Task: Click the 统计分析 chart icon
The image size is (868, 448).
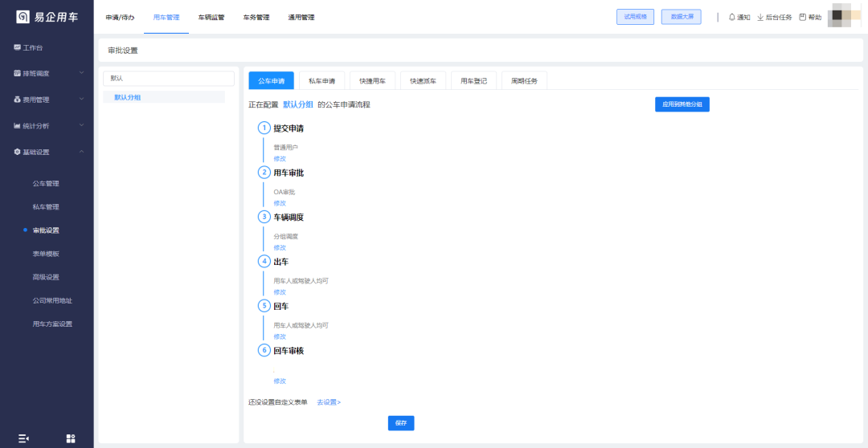Action: point(17,125)
